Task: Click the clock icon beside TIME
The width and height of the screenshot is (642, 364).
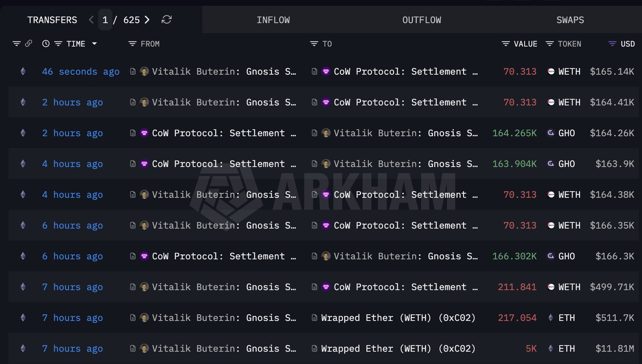Action: pos(46,44)
